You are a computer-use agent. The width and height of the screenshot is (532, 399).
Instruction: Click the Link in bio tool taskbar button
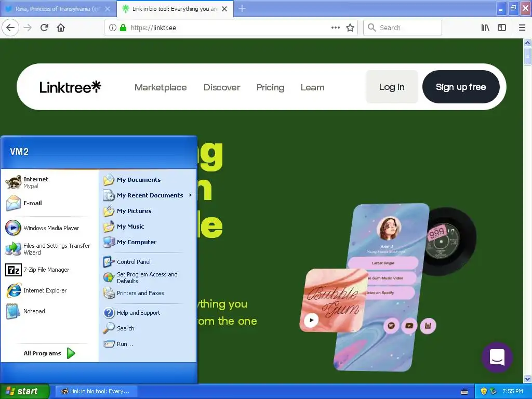coord(96,391)
